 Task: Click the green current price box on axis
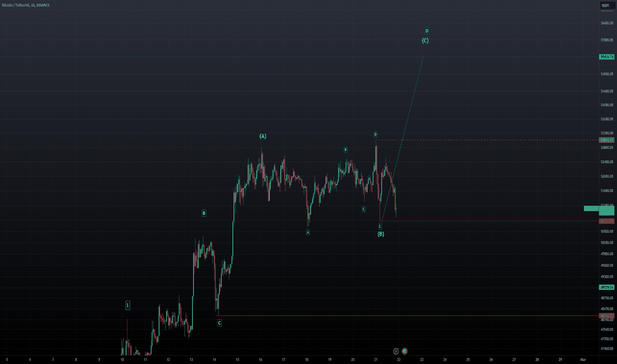tap(606, 210)
